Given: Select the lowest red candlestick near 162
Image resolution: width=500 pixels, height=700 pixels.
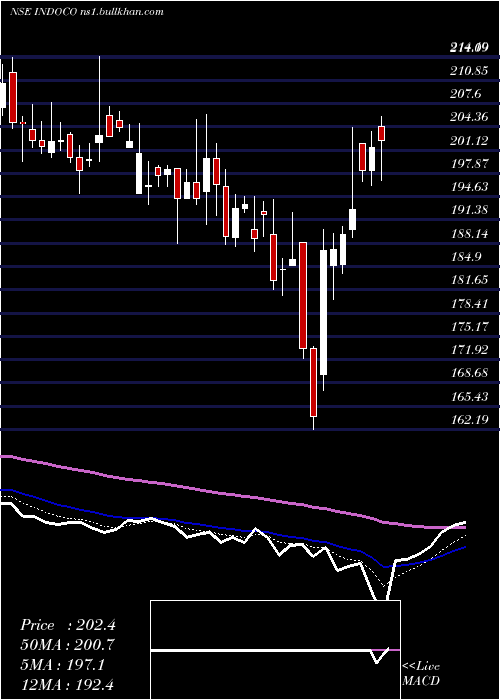Looking at the screenshot, I should 313,383.
